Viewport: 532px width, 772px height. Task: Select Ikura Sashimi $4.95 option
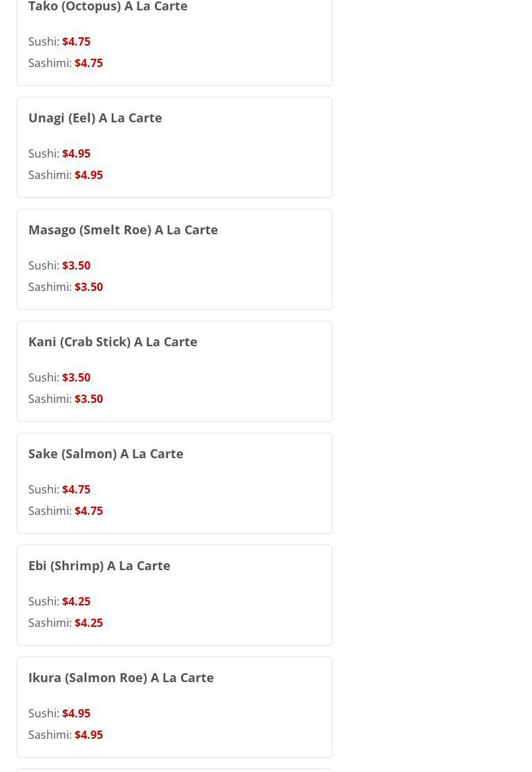pyautogui.click(x=88, y=735)
